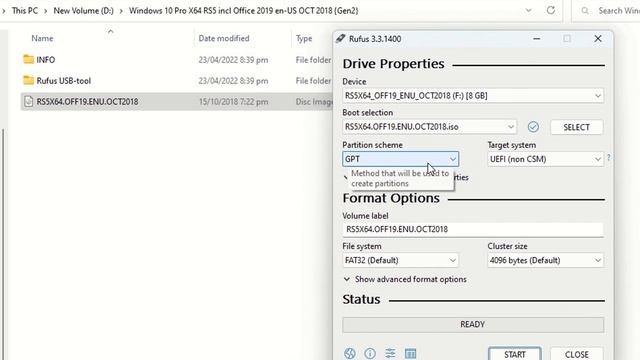Click the START button
Screen dimensions: 640x360
tap(515, 354)
